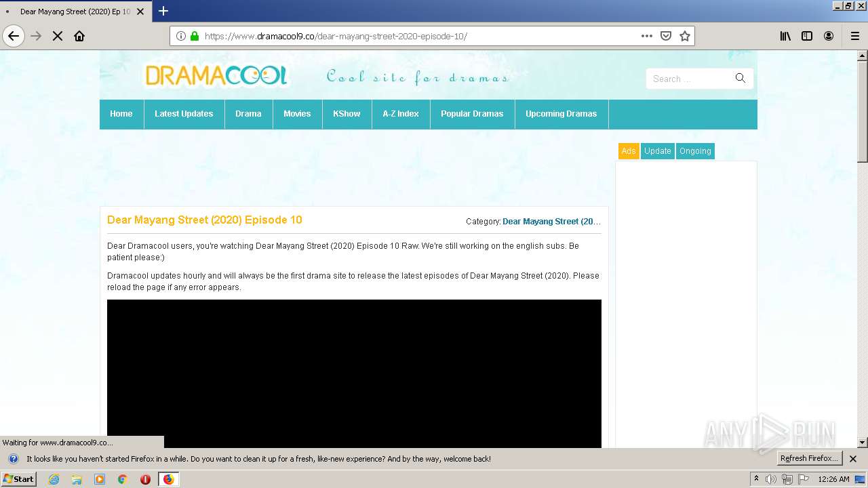
Task: Click the scrollbar down arrow
Action: point(863,443)
